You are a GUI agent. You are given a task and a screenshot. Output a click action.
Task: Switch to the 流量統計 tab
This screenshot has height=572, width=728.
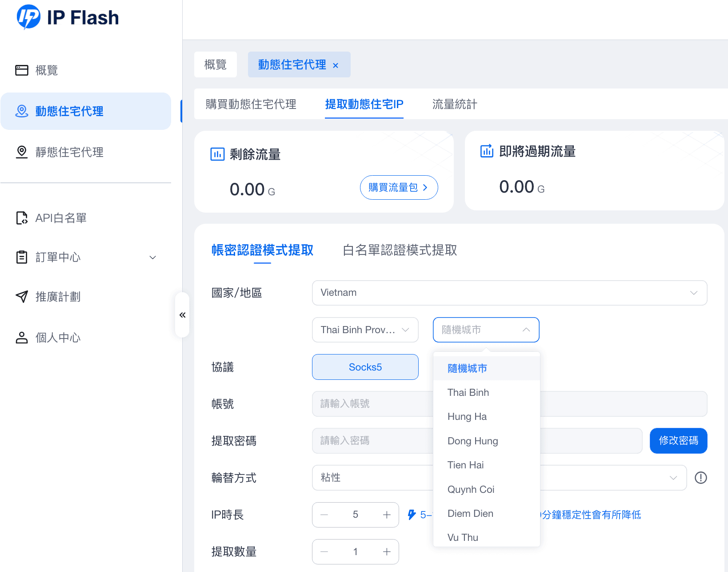click(x=454, y=104)
